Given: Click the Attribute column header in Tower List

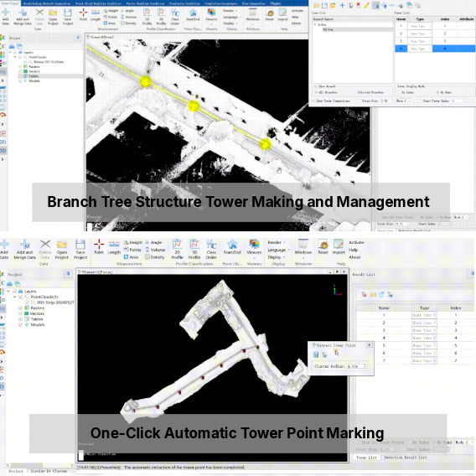Looking at the screenshot, I should coord(466,18).
